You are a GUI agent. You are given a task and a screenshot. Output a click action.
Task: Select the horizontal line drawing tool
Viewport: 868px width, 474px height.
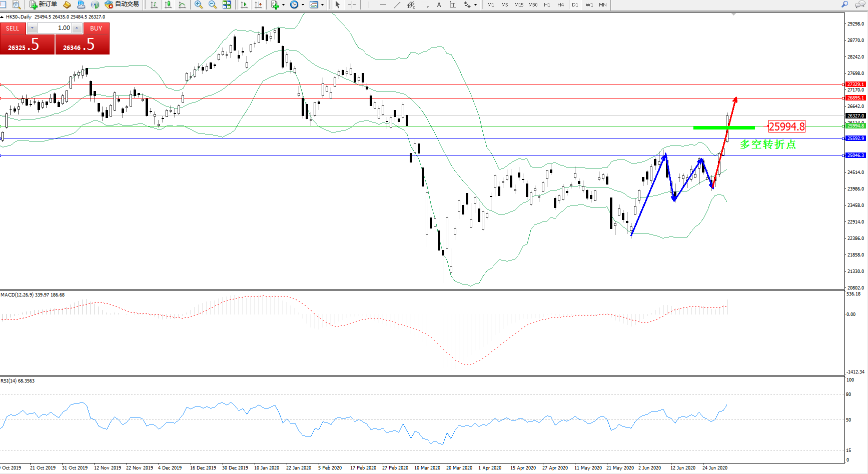[383, 4]
